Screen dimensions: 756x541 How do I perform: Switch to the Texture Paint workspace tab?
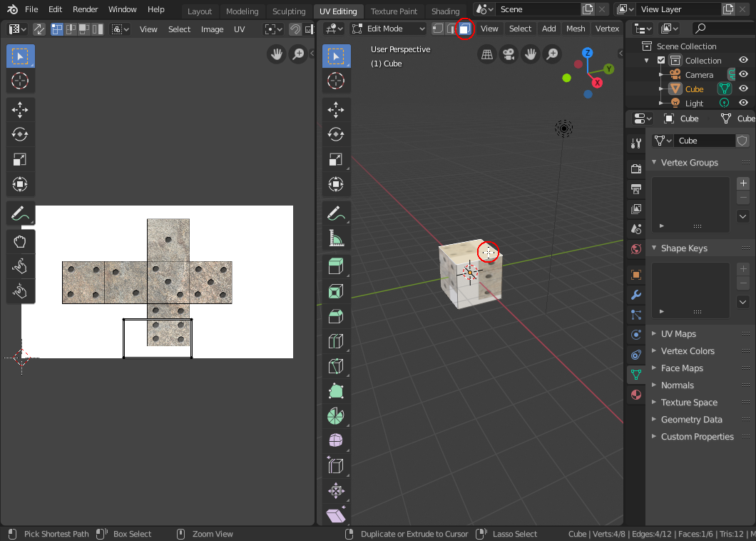tap(394, 11)
